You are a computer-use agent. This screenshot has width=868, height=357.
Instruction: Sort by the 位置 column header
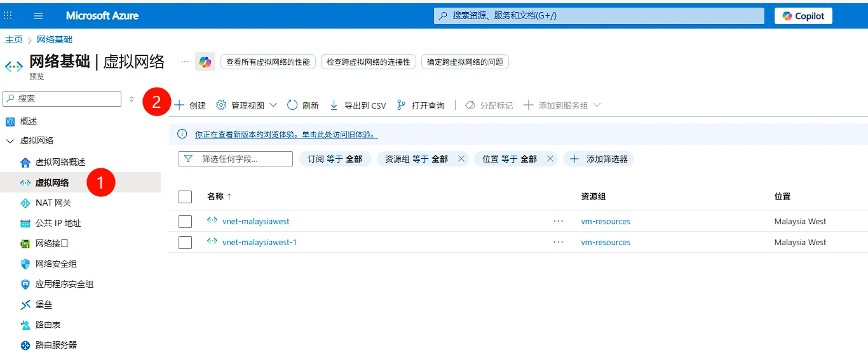[783, 197]
